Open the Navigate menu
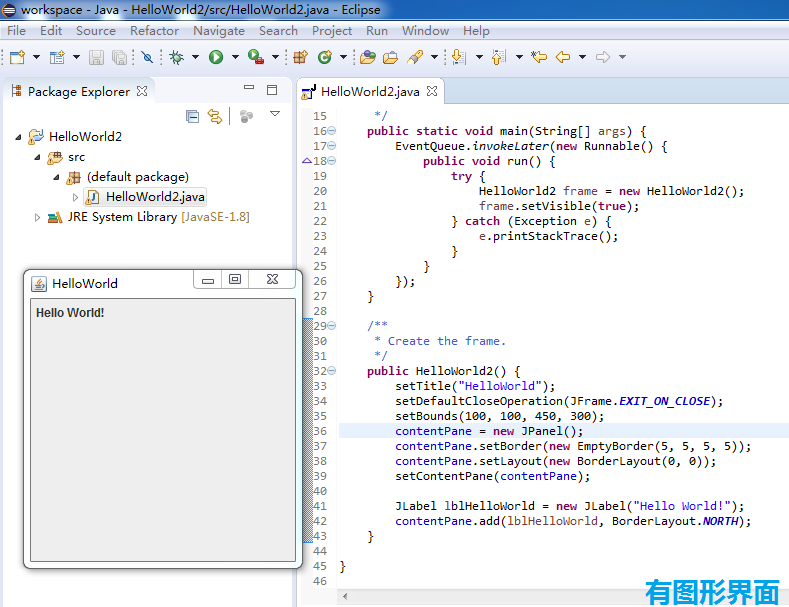 [219, 31]
